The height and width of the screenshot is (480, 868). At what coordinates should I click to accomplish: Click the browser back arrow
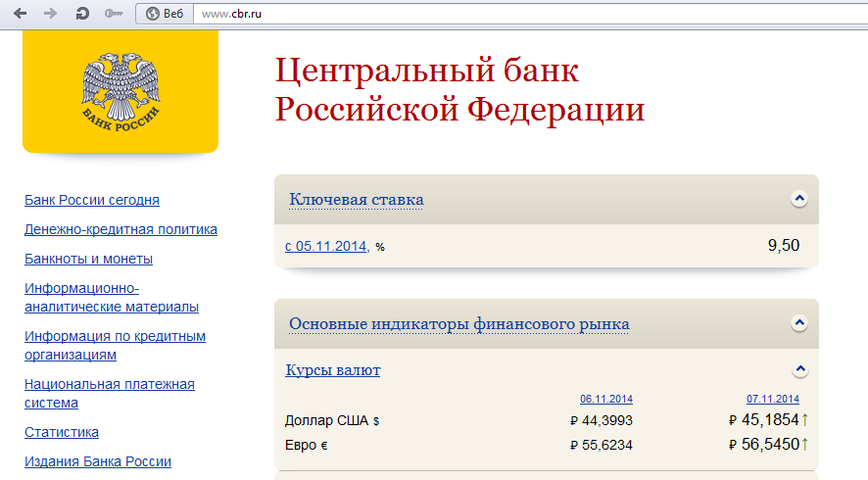point(20,14)
